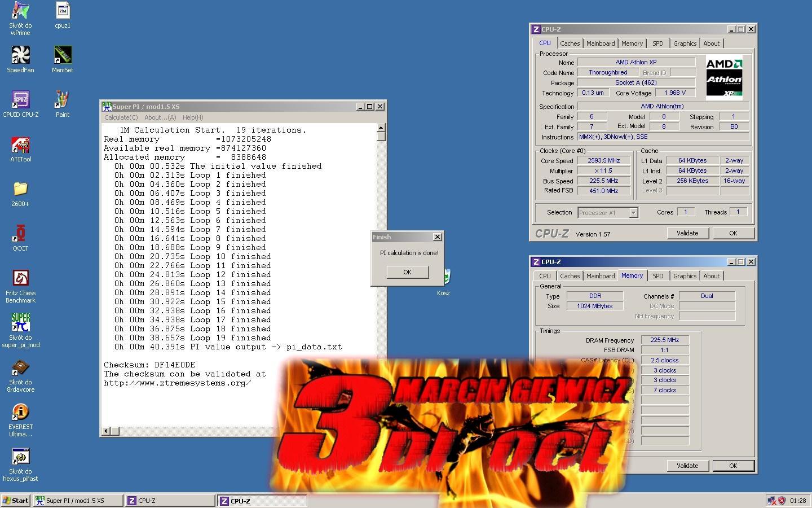Click OK in the Finish dialog

408,272
